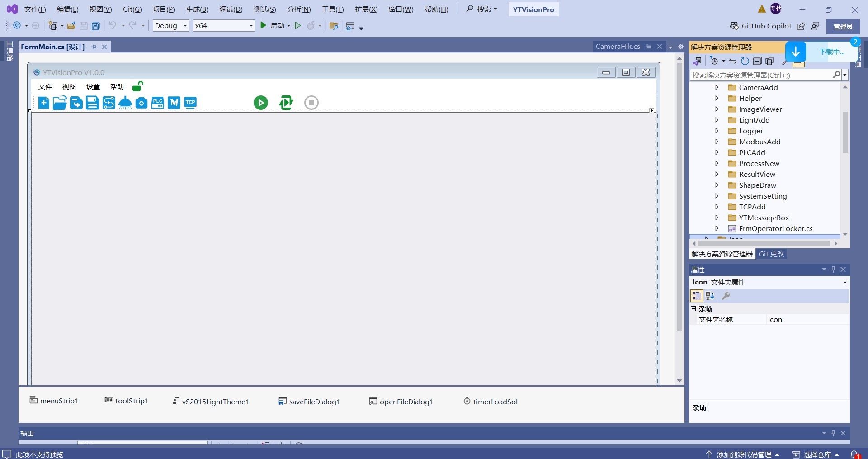The height and width of the screenshot is (459, 868).
Task: Click the Modbus M icon
Action: coord(174,103)
